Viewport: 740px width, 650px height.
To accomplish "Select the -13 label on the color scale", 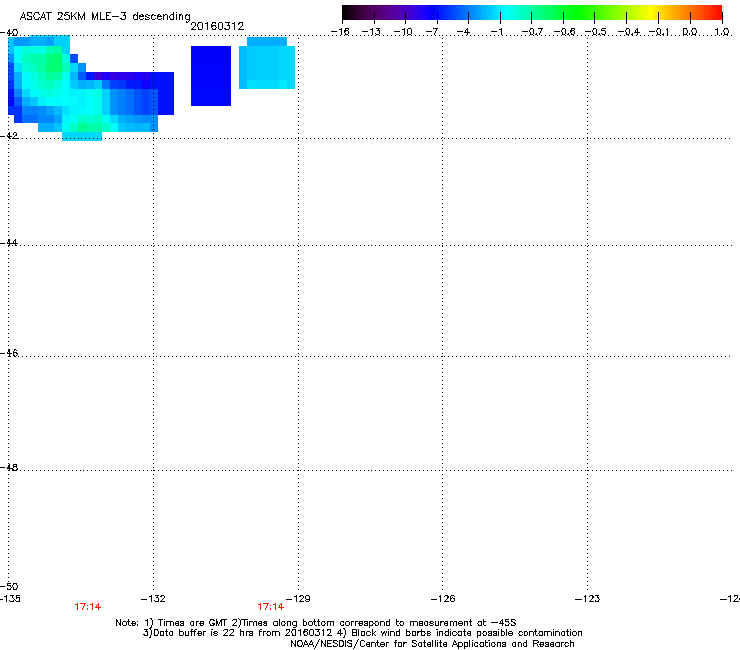I will coord(371,32).
